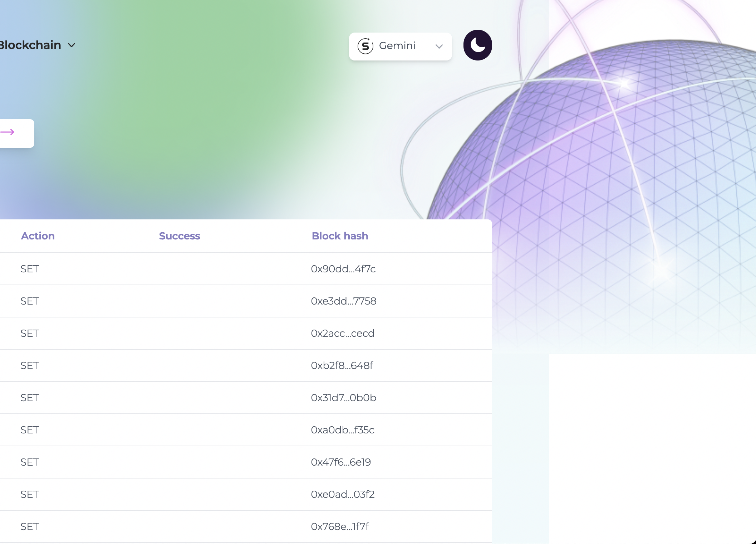
Task: Click the Subspace logo icon beside Gemini
Action: tap(365, 46)
